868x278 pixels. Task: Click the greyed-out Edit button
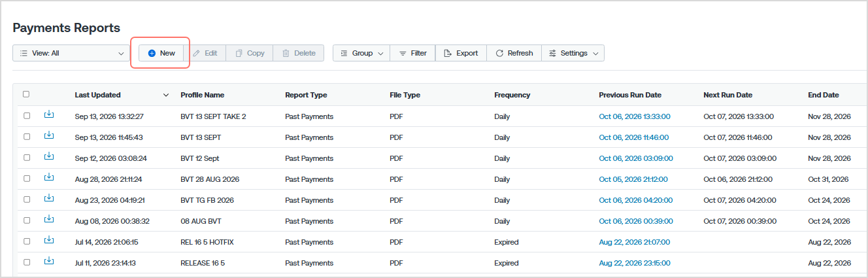click(205, 53)
